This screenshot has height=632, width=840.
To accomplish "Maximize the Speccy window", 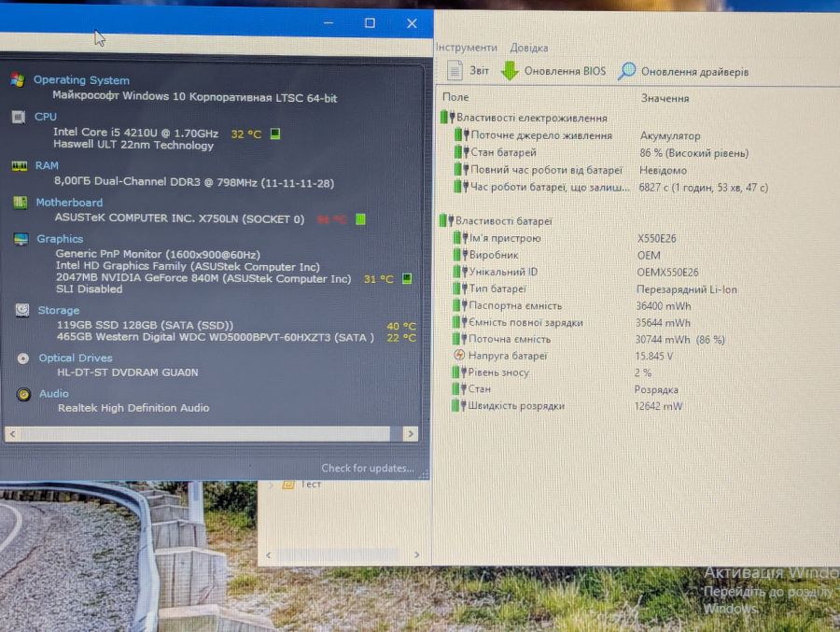I will point(370,23).
